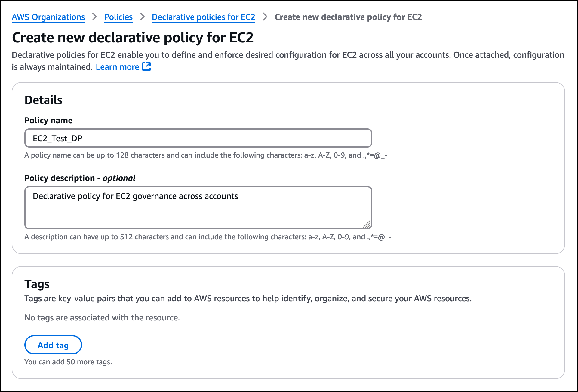Click the Policy name field label
578x392 pixels.
48,120
